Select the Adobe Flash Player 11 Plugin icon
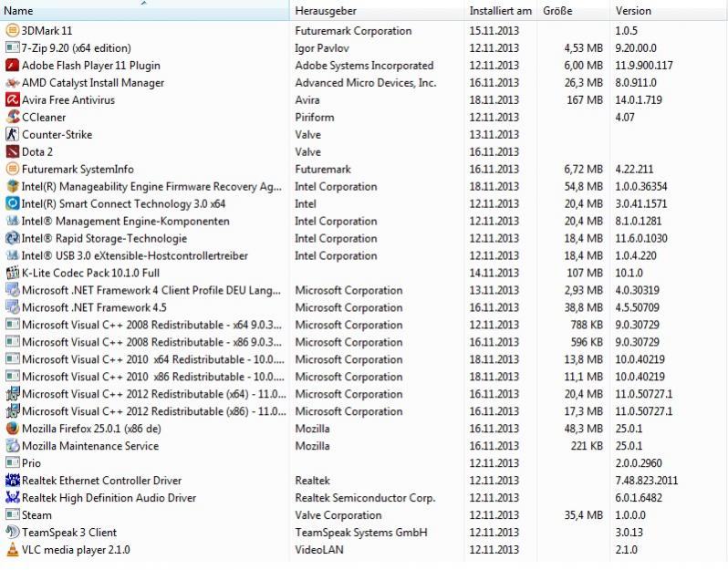The height and width of the screenshot is (570, 728). 13,65
